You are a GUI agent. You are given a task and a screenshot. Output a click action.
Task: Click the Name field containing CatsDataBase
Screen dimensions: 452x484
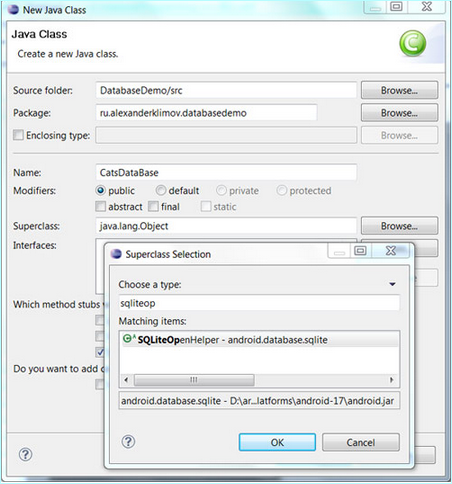(x=226, y=173)
